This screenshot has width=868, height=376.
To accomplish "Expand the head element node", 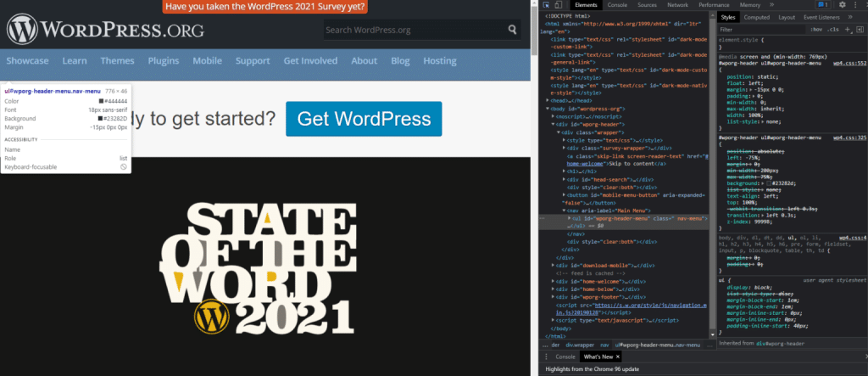I will point(548,101).
